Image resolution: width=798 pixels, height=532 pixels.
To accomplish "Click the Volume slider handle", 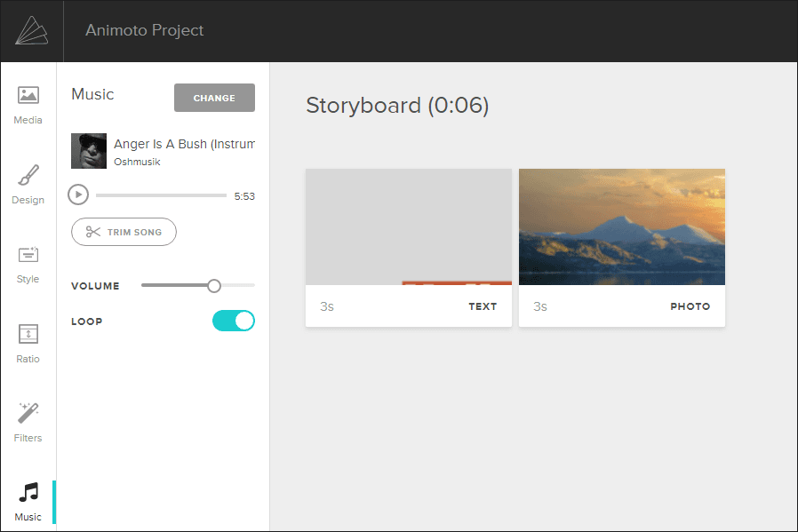I will coord(214,286).
